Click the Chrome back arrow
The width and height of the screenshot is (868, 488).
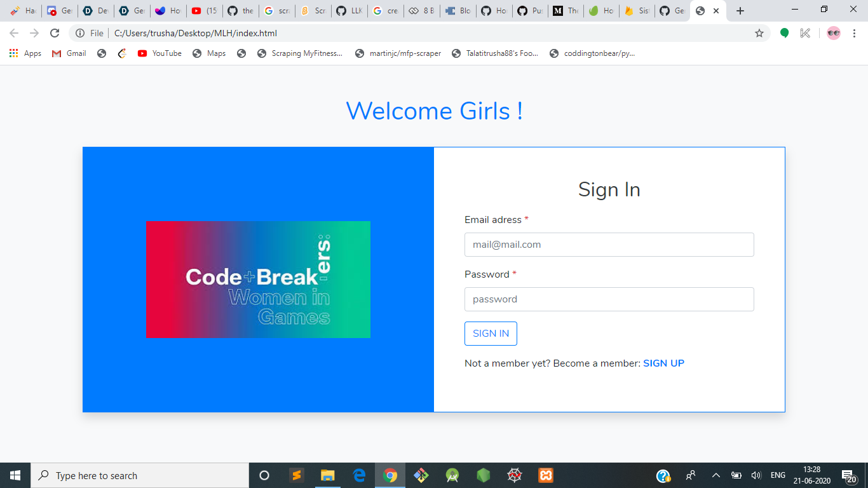click(14, 33)
